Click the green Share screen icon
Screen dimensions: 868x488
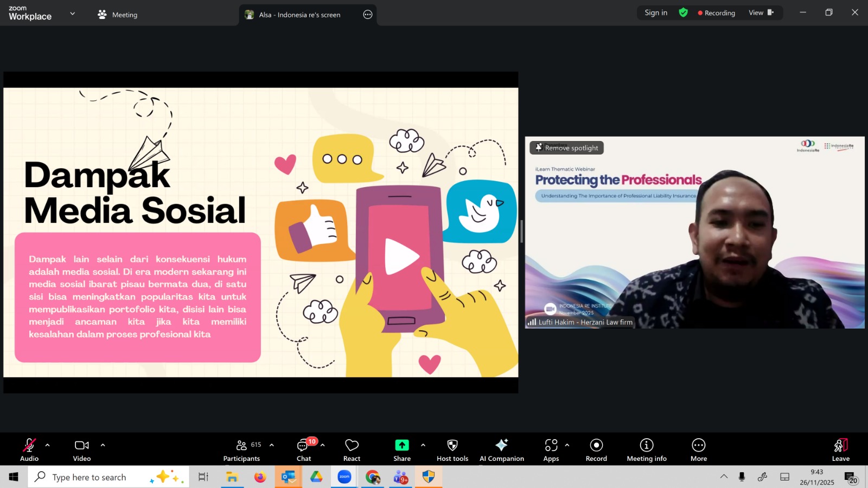(401, 445)
